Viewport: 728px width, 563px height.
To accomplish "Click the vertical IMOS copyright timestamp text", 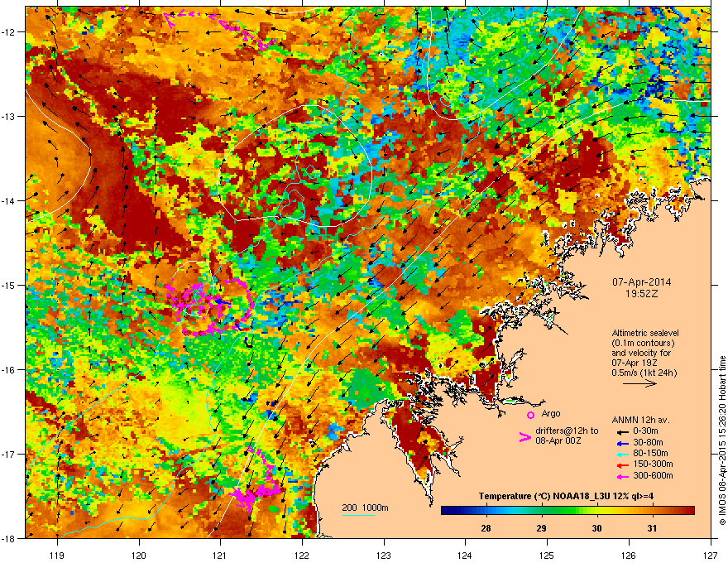I will tap(722, 440).
